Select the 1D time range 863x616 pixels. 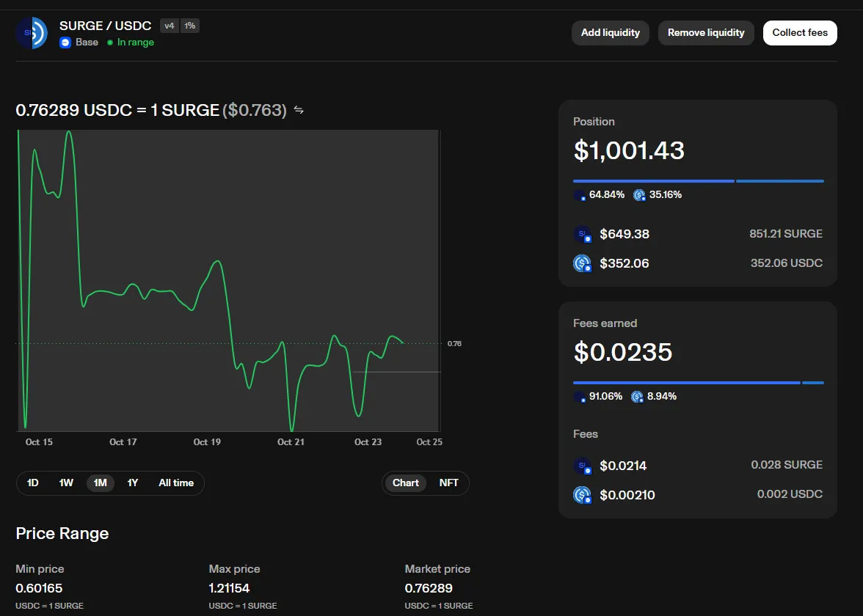[x=32, y=483]
